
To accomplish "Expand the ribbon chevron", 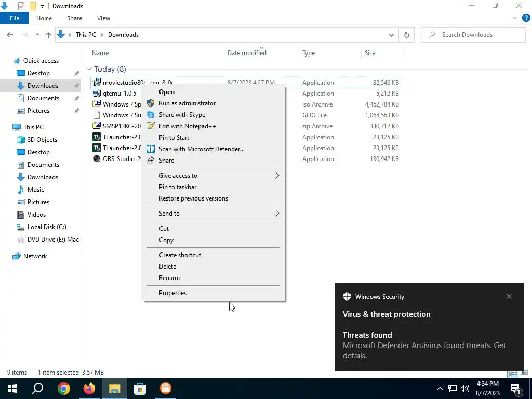I will (x=515, y=18).
